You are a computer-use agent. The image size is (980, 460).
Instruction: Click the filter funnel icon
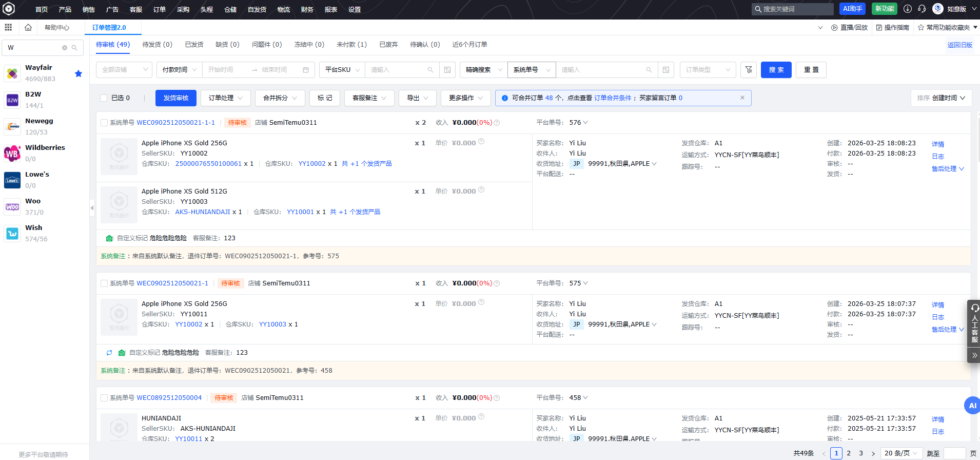point(749,70)
